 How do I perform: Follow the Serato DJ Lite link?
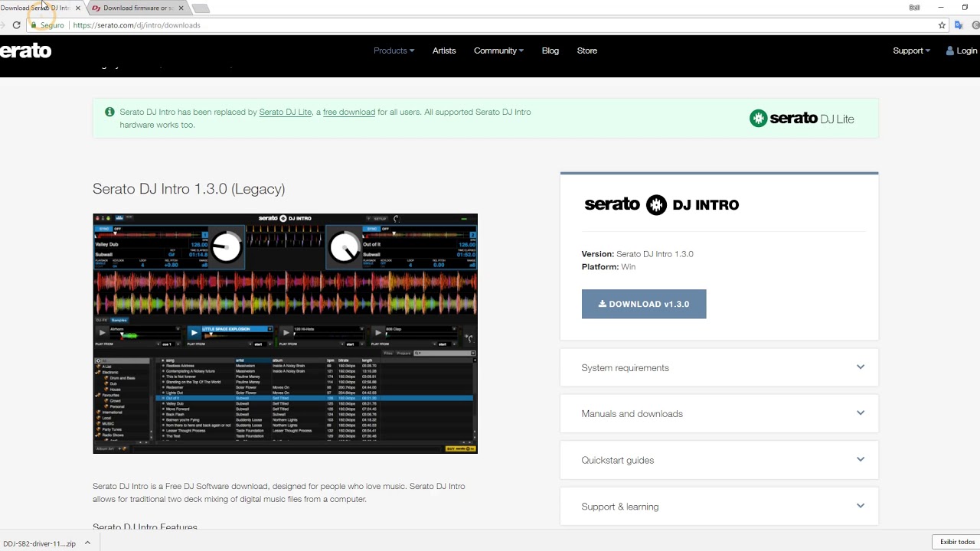coord(286,112)
